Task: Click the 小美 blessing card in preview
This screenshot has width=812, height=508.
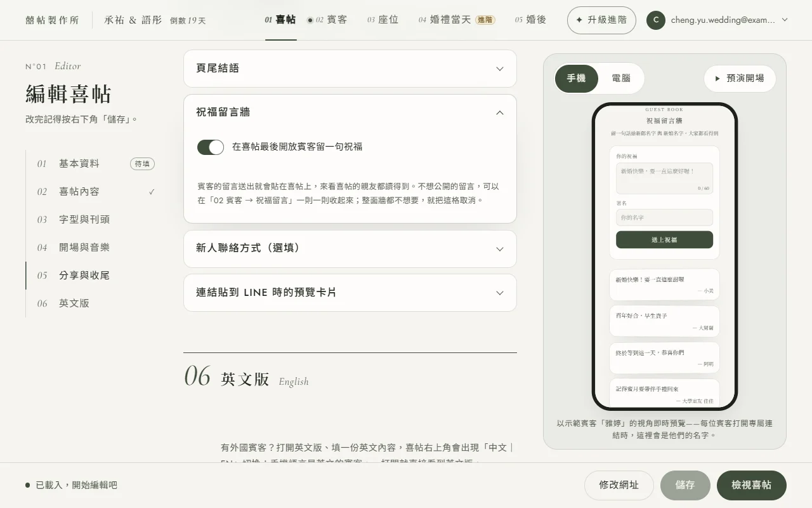Action: (x=664, y=284)
